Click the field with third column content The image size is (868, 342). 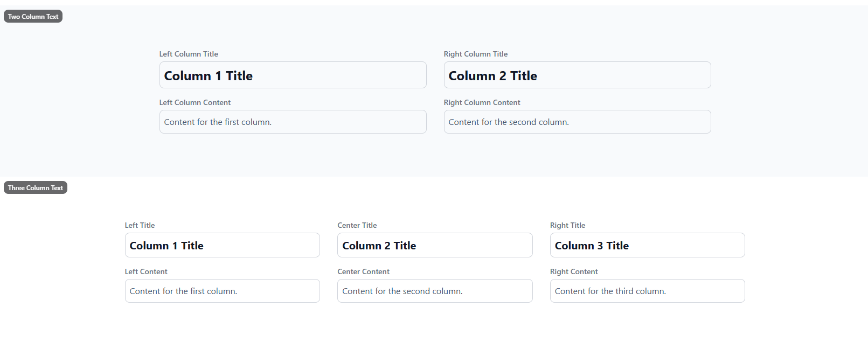click(x=647, y=291)
